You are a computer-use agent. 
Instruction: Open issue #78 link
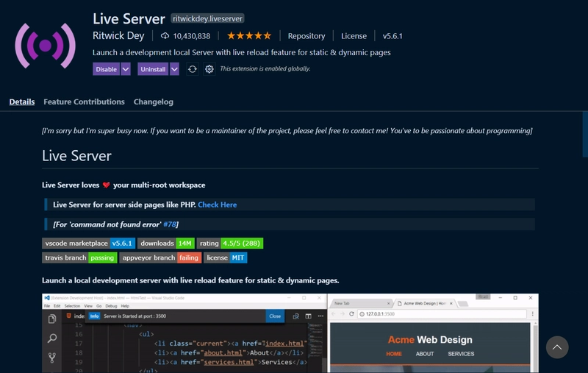[170, 224]
